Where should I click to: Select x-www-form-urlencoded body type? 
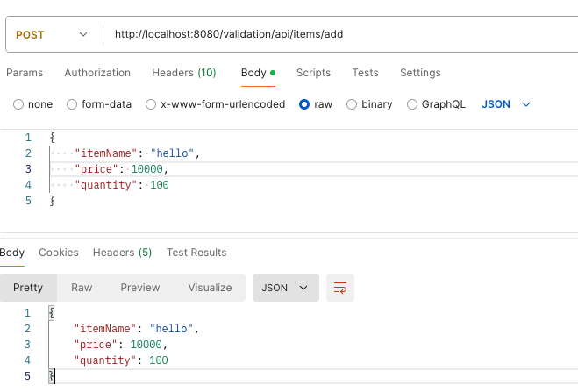coord(151,104)
